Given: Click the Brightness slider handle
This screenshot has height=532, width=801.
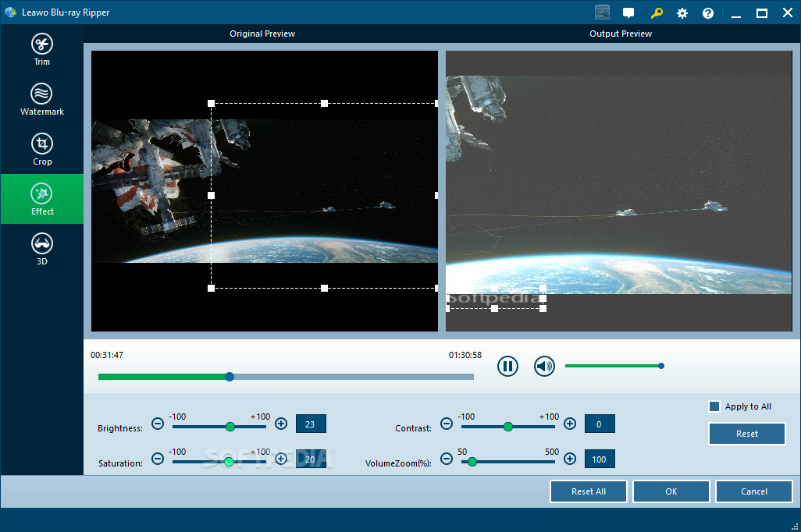Looking at the screenshot, I should pyautogui.click(x=230, y=427).
